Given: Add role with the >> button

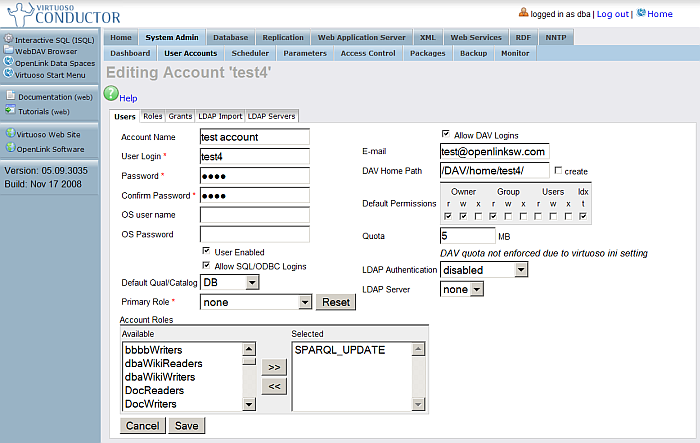Looking at the screenshot, I should point(274,367).
